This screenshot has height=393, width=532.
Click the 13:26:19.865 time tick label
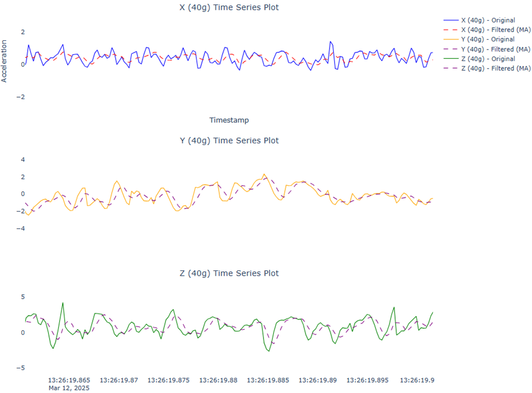(x=69, y=380)
